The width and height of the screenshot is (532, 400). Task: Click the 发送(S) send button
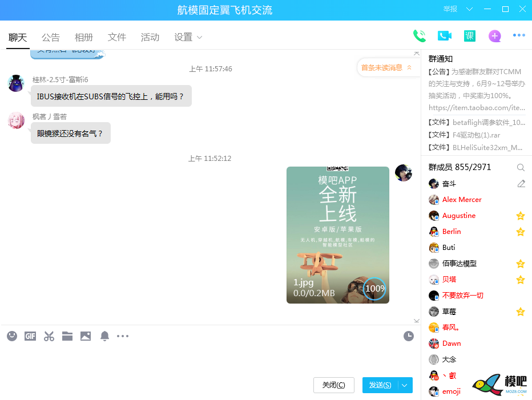(380, 385)
